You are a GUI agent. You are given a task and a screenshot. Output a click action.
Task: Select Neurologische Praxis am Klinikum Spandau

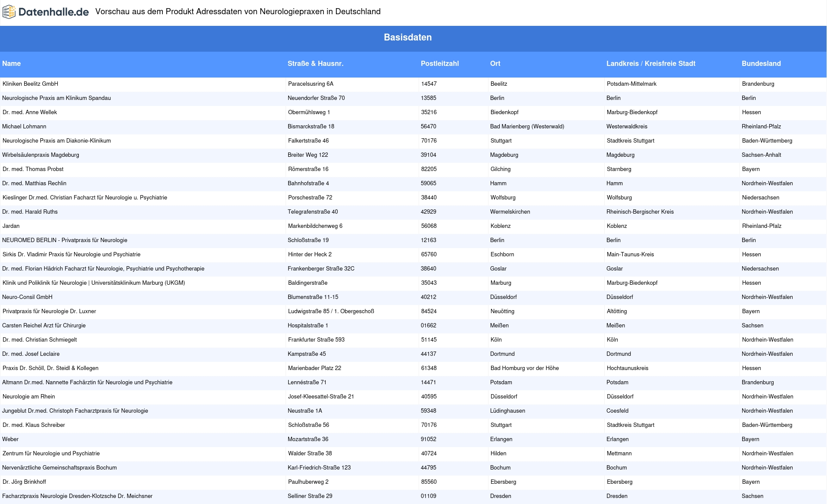pos(56,98)
